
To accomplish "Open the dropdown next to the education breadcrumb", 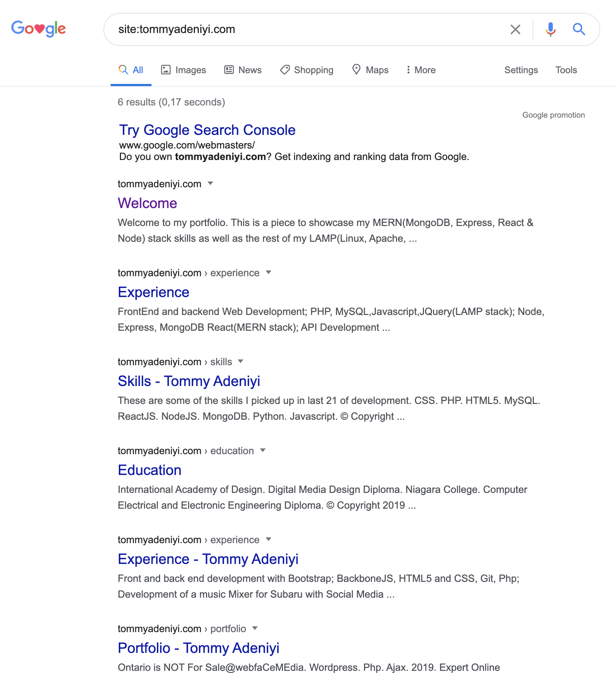I will point(263,451).
